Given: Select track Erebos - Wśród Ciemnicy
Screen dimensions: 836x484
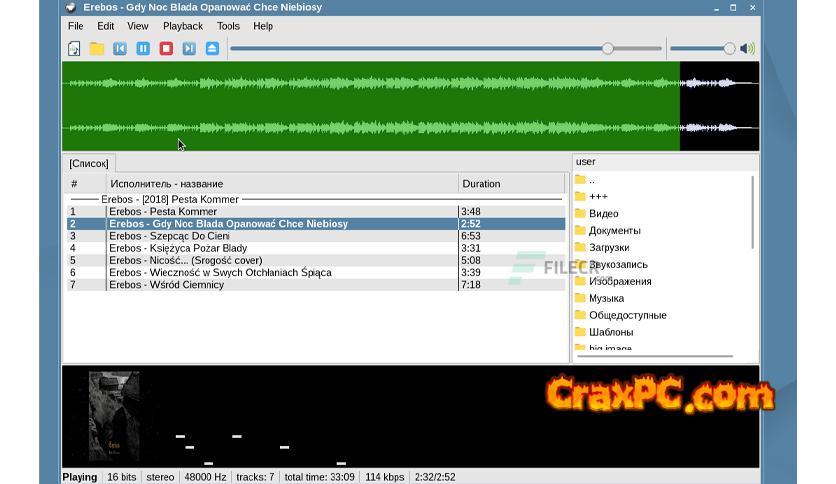Looking at the screenshot, I should (x=166, y=285).
